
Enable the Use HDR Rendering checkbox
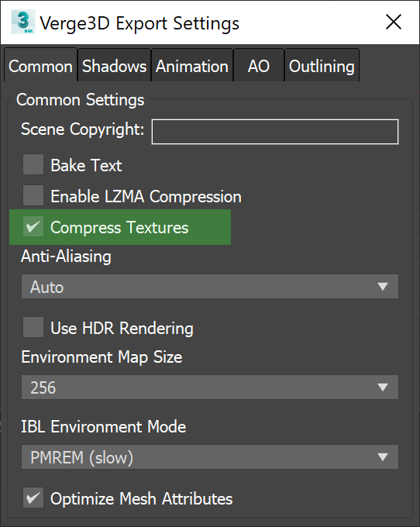coord(33,327)
